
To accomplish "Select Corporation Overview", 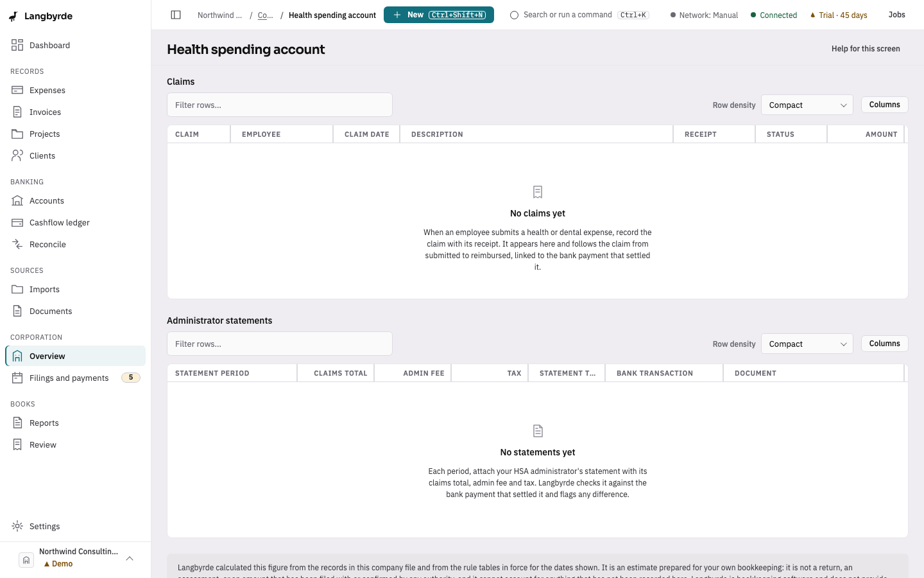I will [75, 356].
